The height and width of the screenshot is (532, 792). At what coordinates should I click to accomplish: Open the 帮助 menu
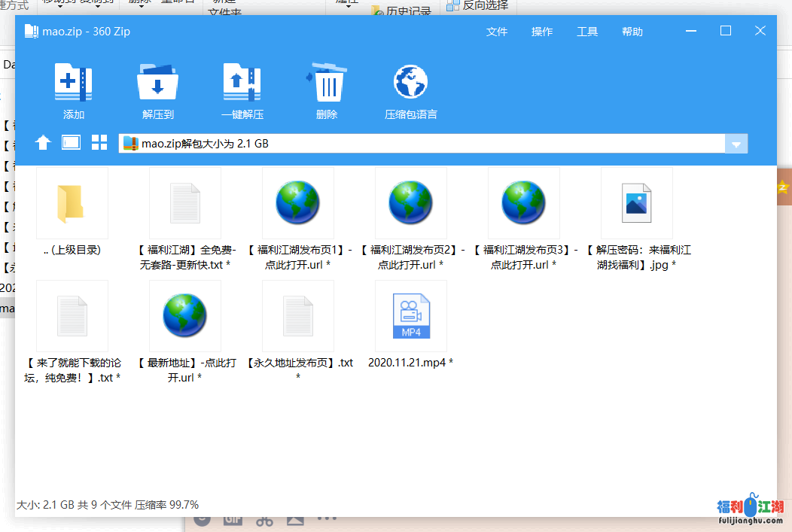coord(632,32)
